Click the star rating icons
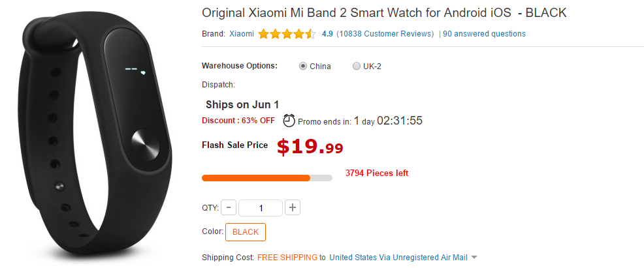 click(287, 34)
